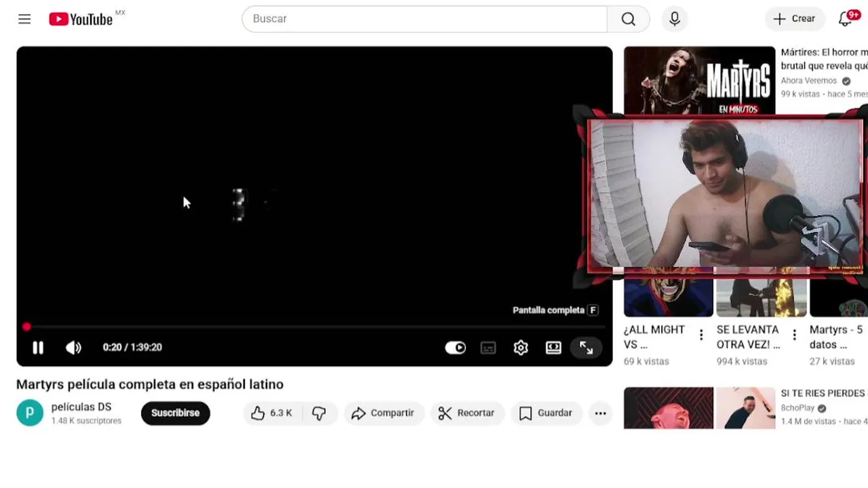Open more actions three-dot menu
The height and width of the screenshot is (488, 868).
(x=600, y=413)
